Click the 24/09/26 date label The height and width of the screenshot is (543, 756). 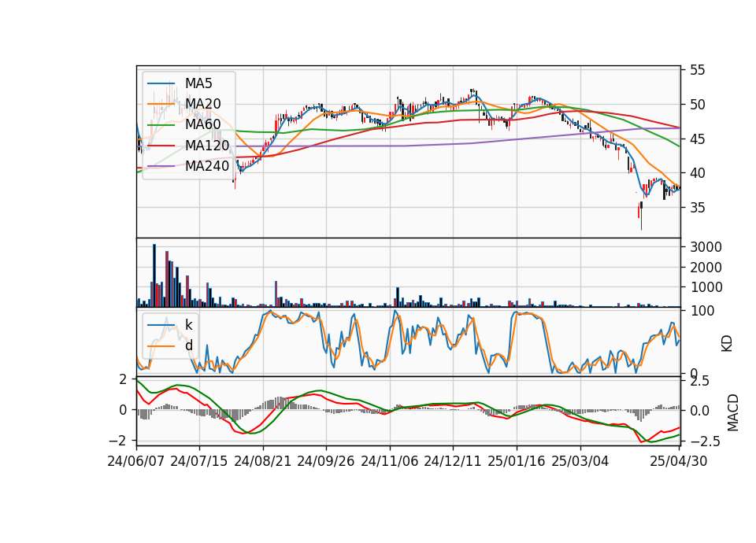326,461
